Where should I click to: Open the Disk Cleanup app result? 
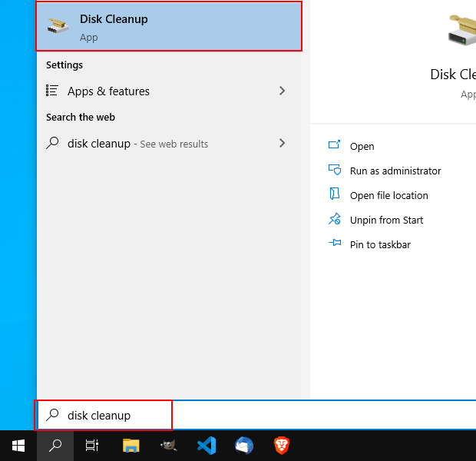click(169, 26)
